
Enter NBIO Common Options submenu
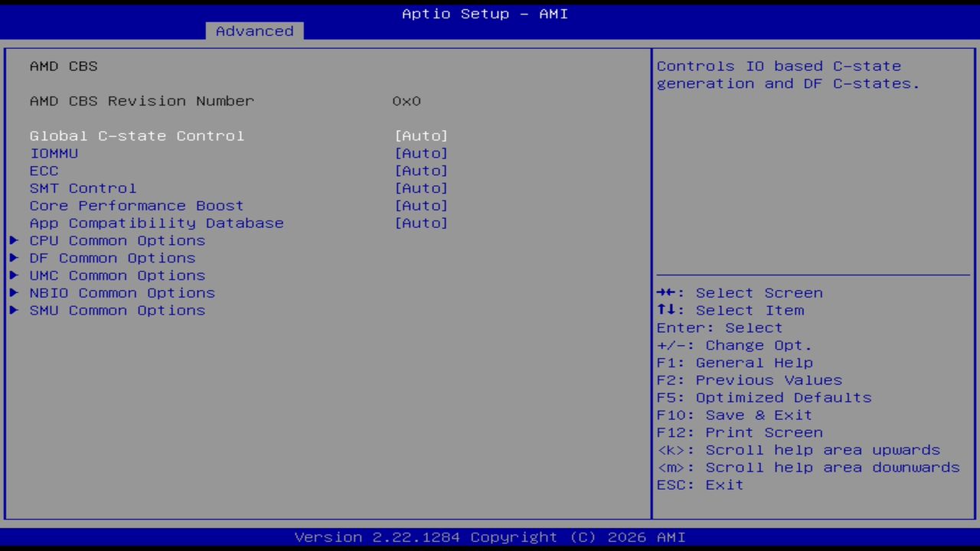click(x=122, y=293)
